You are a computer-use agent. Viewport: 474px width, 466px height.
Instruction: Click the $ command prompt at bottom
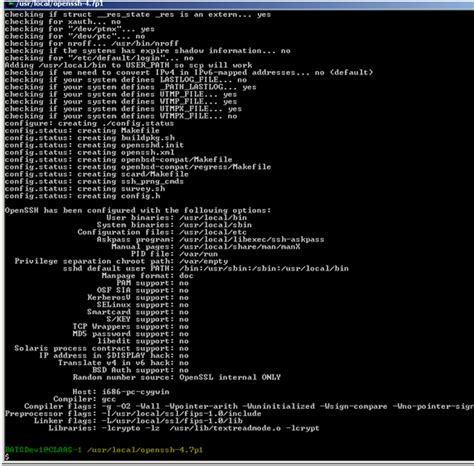point(7,457)
